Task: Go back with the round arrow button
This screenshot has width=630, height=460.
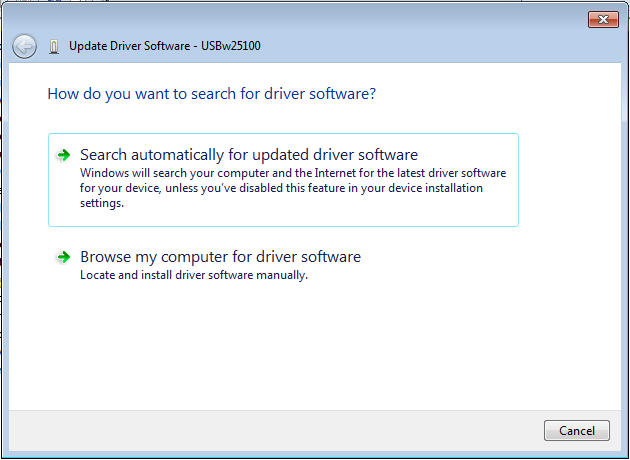Action: [x=25, y=46]
